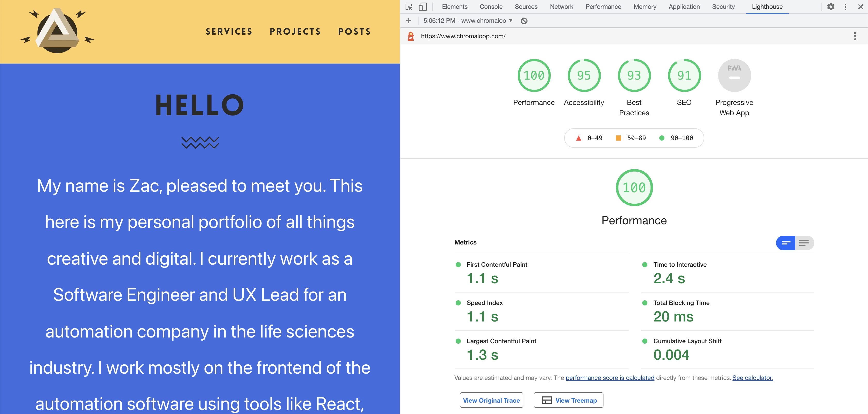Open the more DevTools options menu
The image size is (868, 414).
[x=845, y=7]
